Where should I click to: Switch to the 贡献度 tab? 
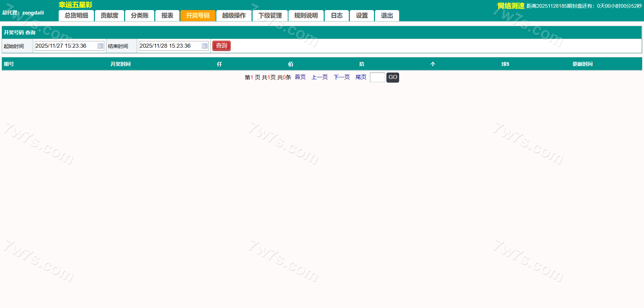pyautogui.click(x=109, y=15)
